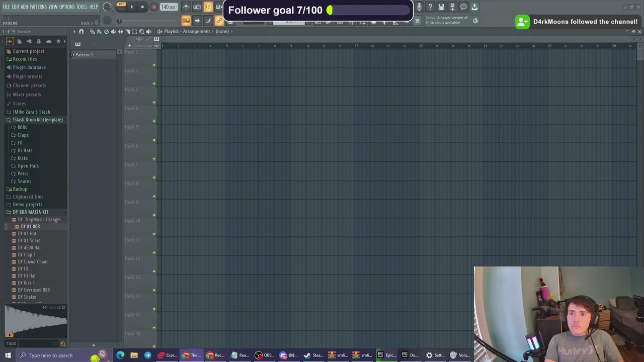Select the playlist Select tool
The image size is (644, 362).
click(x=134, y=31)
